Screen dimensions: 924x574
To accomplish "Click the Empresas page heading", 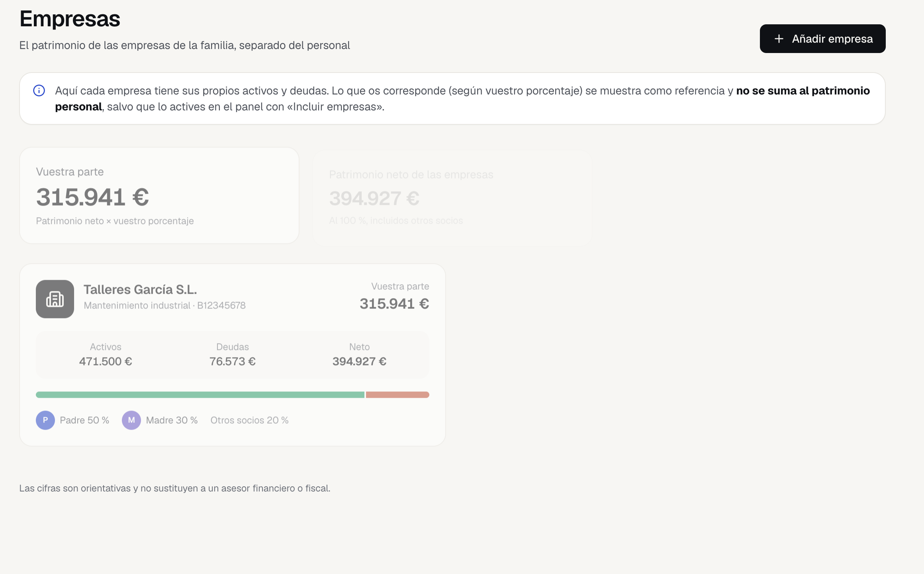I will 70,19.
